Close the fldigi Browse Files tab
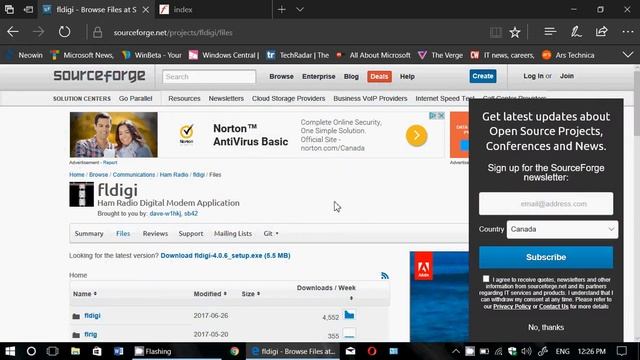This screenshot has height=360, width=640. click(x=146, y=10)
